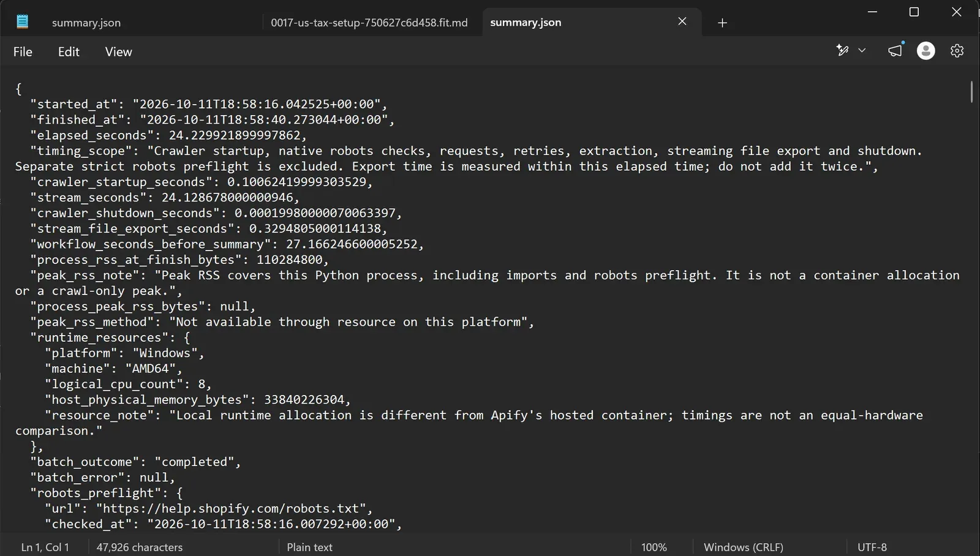Click the Ln 1, Col 1 position indicator
Screen dimensions: 980x556
pos(45,547)
